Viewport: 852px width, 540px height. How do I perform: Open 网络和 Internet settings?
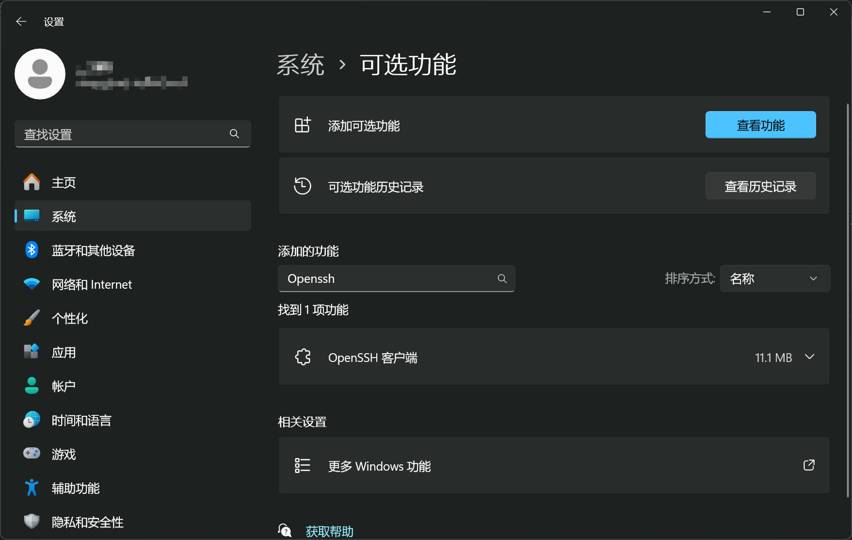coord(91,285)
